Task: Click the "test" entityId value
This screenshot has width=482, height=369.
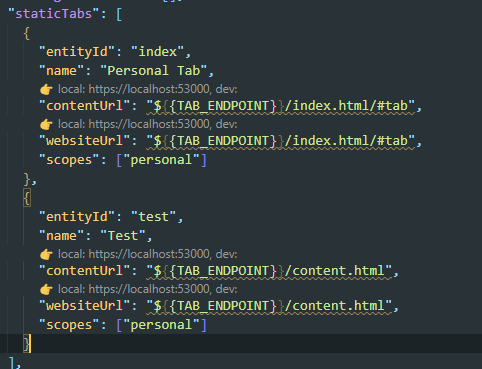Action: click(x=154, y=217)
